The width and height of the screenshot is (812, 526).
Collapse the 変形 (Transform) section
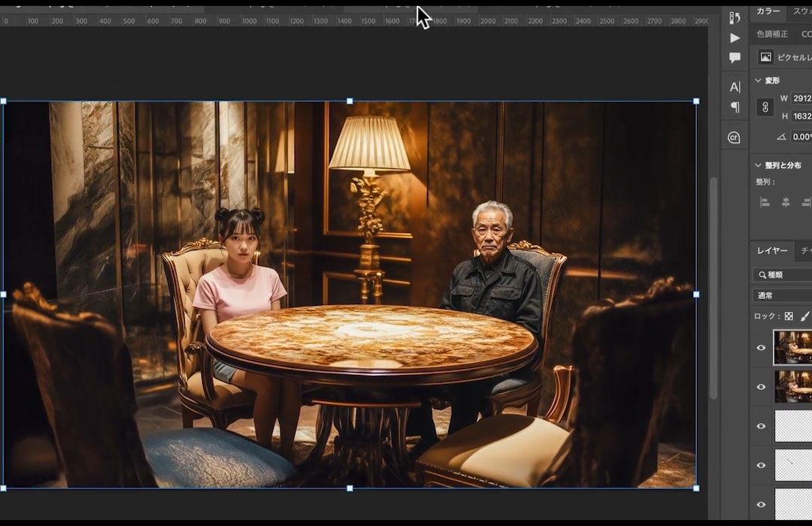pyautogui.click(x=758, y=80)
